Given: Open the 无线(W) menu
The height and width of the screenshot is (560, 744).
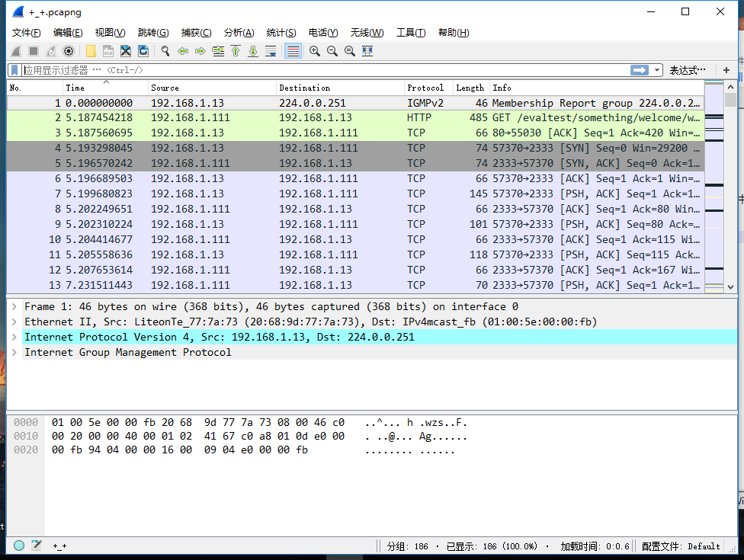Looking at the screenshot, I should coord(367,33).
